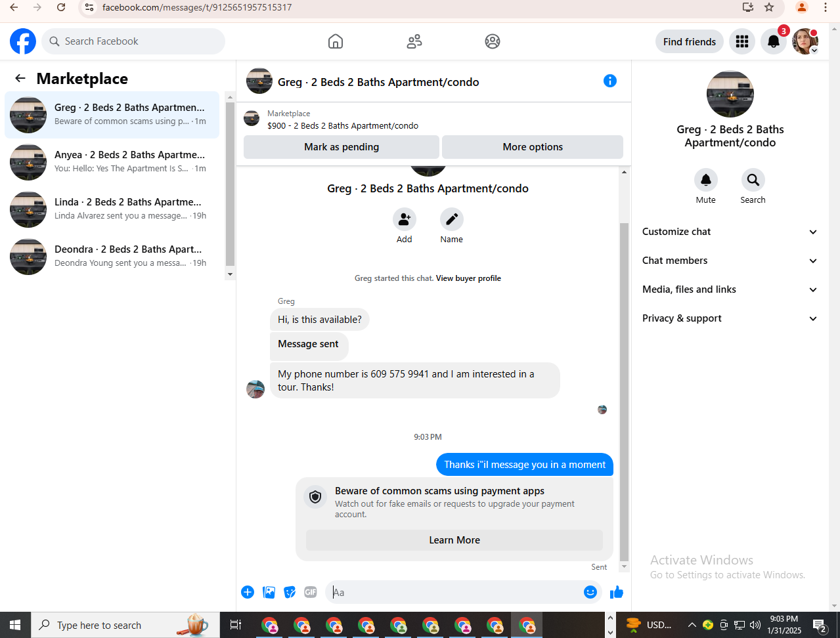Click the chat messages scrollbar
This screenshot has height=638, width=840.
coord(624,393)
